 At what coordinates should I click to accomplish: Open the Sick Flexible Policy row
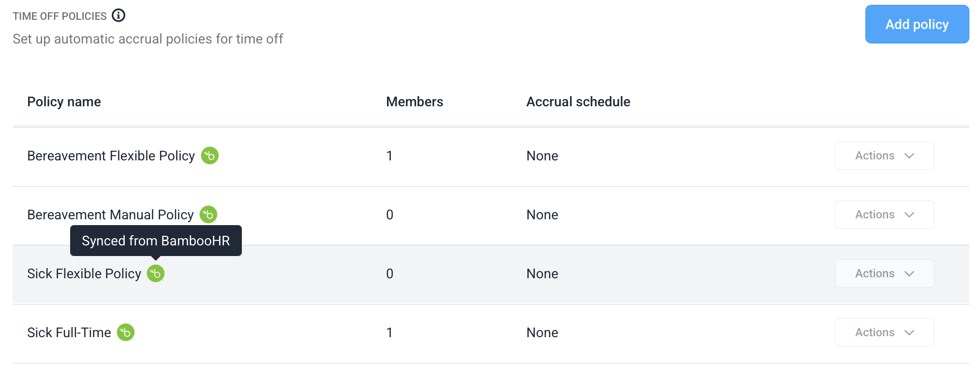click(490, 274)
